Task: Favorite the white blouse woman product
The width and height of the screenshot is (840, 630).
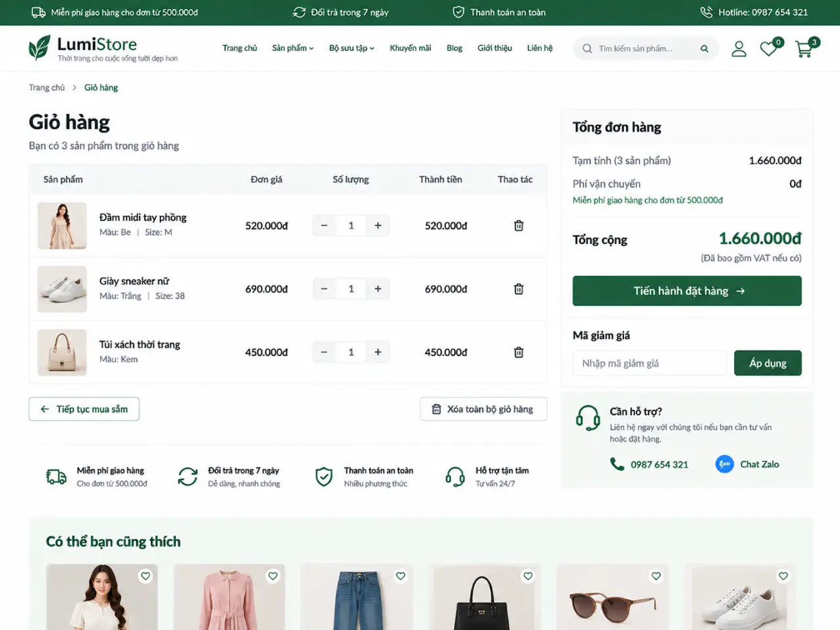Action: tap(146, 576)
